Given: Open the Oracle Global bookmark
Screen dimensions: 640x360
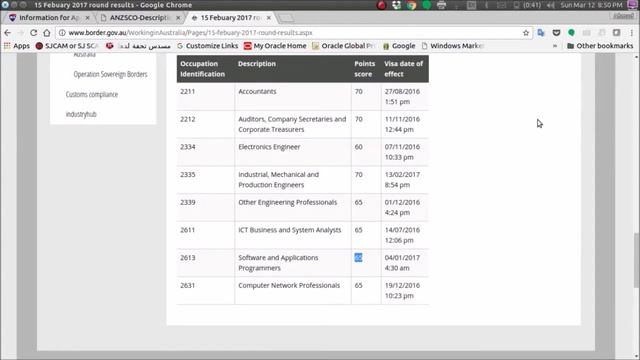Looking at the screenshot, I should tap(343, 46).
